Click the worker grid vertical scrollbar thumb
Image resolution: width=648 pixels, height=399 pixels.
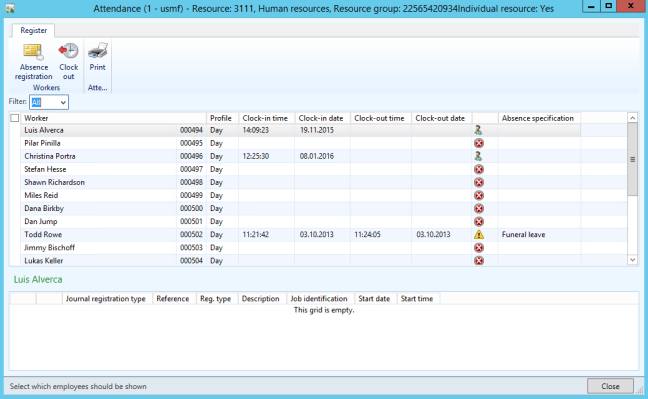[632, 159]
